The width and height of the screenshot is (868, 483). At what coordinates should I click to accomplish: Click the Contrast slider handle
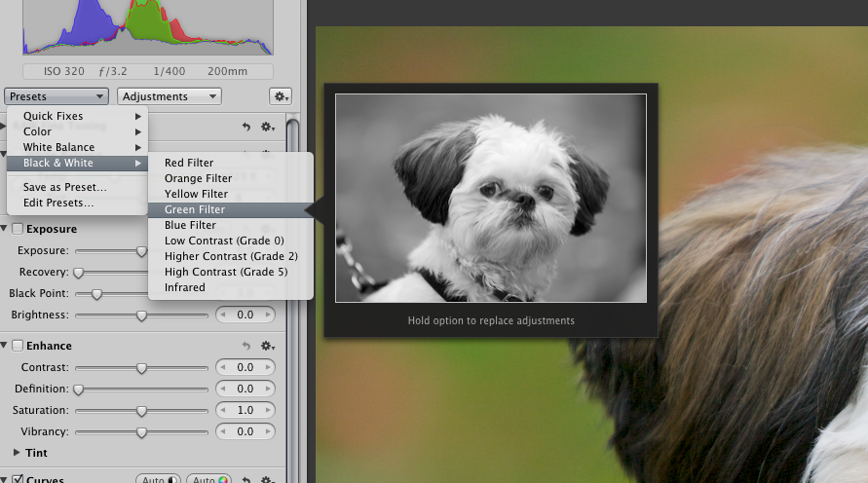pos(141,368)
